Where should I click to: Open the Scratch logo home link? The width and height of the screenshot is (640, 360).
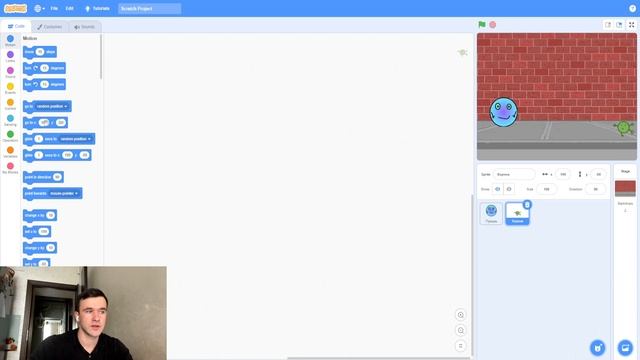(x=15, y=8)
